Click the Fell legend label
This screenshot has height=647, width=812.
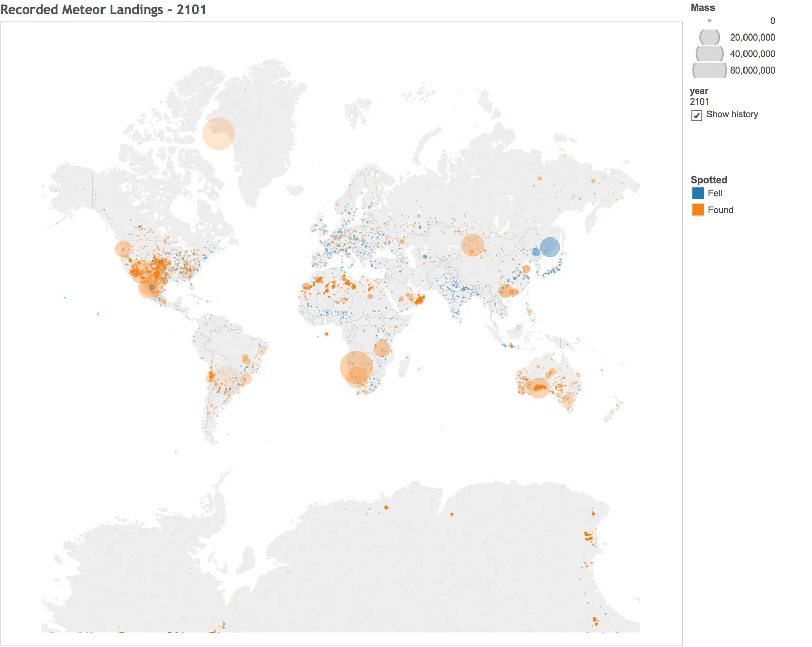(715, 193)
